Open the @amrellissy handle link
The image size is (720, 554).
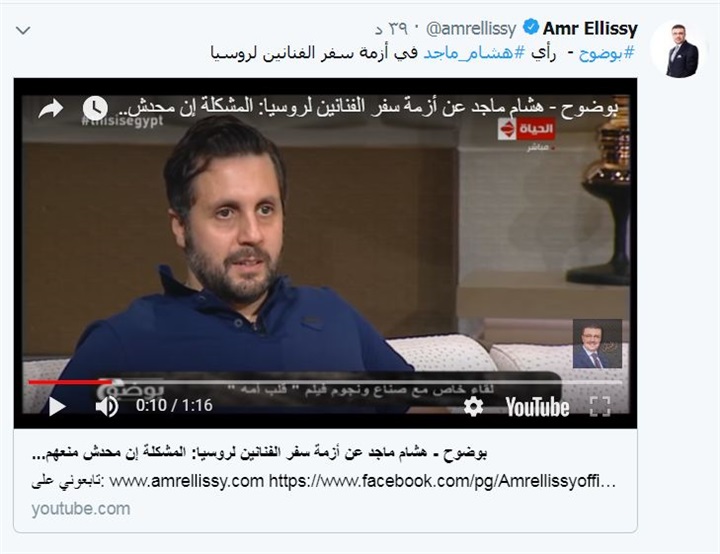click(471, 29)
